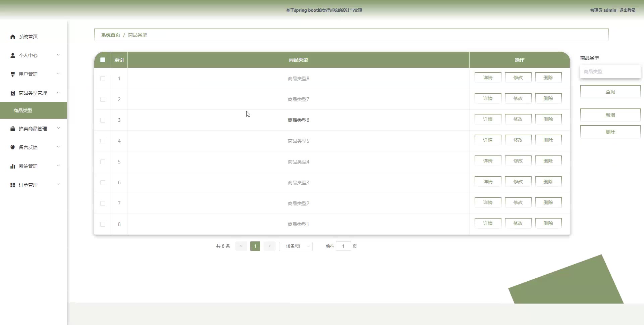Screen dimensions: 644x325
Task: Click 修改 for 商品类型6
Action: click(x=518, y=119)
